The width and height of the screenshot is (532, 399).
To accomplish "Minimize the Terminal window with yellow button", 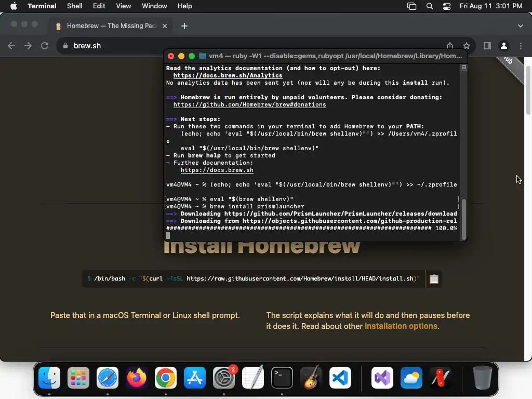I will tap(181, 56).
